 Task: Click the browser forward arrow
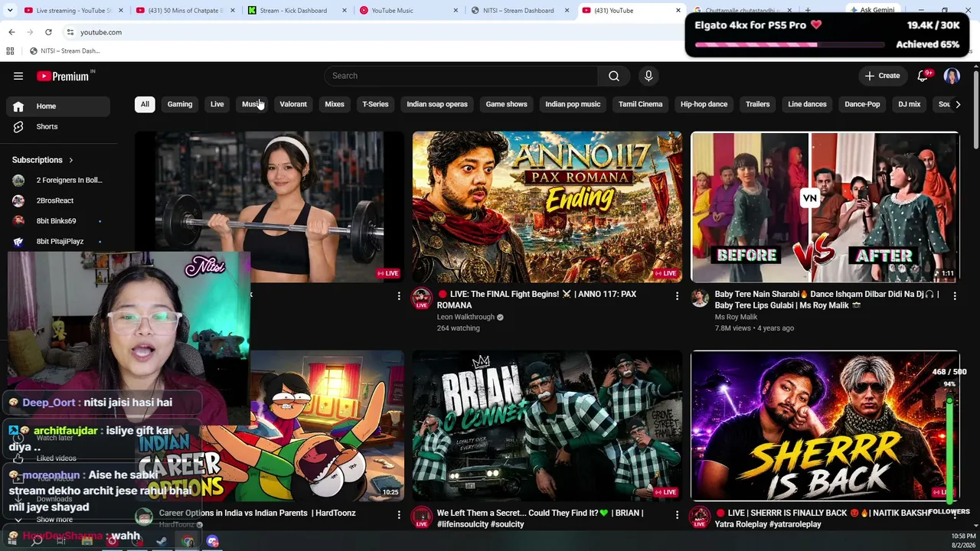(x=30, y=32)
